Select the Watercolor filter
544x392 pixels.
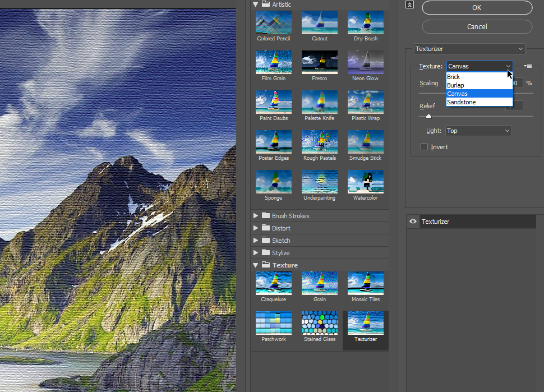365,182
